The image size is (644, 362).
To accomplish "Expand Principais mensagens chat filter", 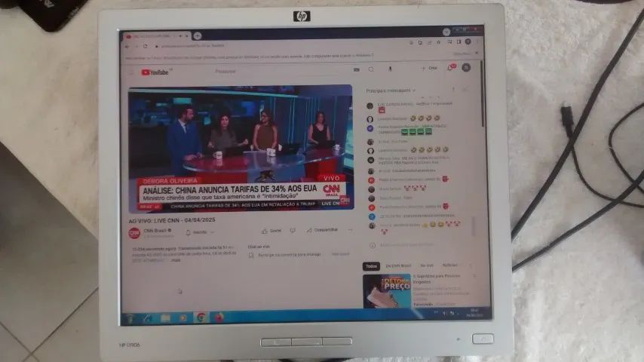I will point(391,90).
